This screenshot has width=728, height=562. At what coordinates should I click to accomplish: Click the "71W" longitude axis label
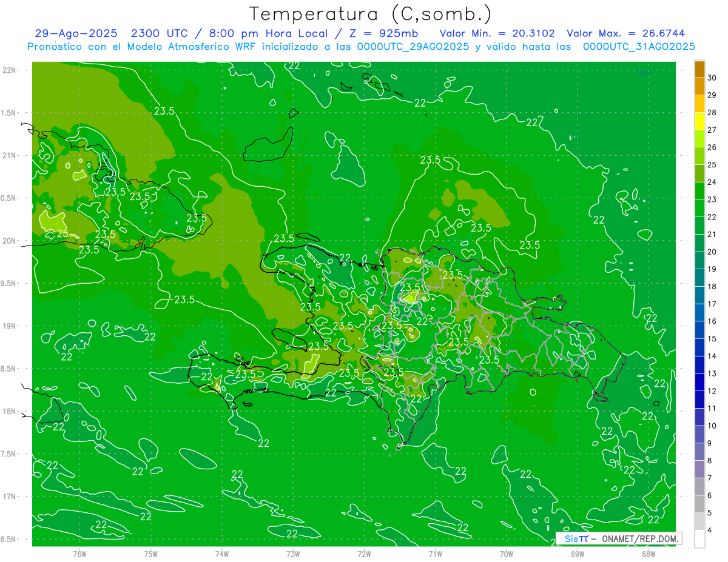point(435,554)
